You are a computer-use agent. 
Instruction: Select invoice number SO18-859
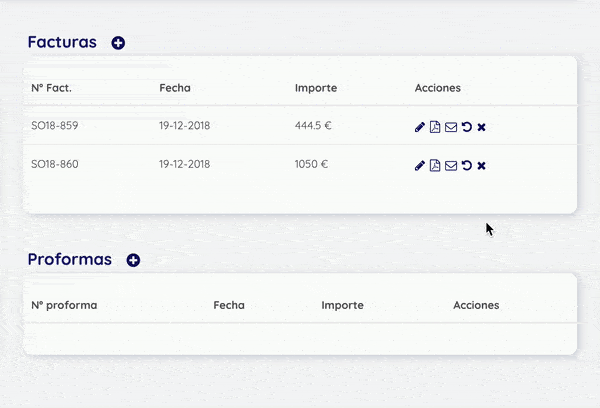(x=55, y=126)
